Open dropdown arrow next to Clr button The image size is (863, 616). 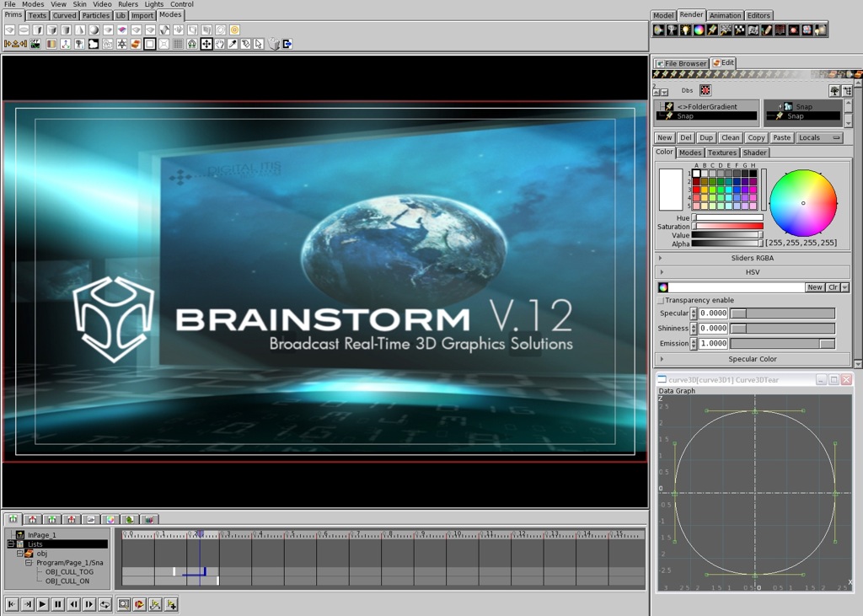coord(844,287)
